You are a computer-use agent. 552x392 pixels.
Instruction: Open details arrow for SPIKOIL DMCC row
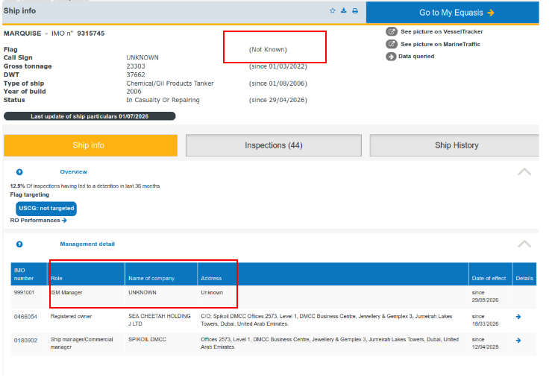point(518,341)
